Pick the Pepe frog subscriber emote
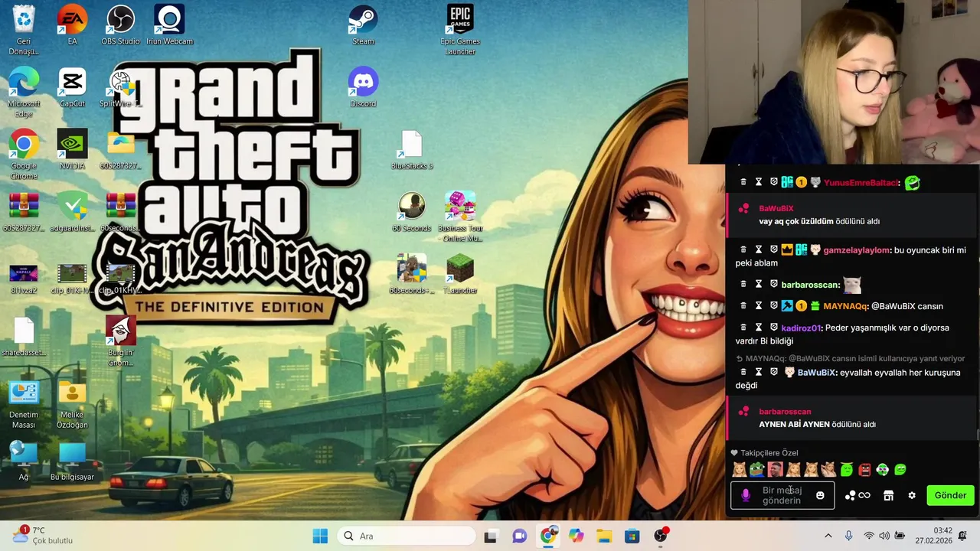 [x=756, y=469]
